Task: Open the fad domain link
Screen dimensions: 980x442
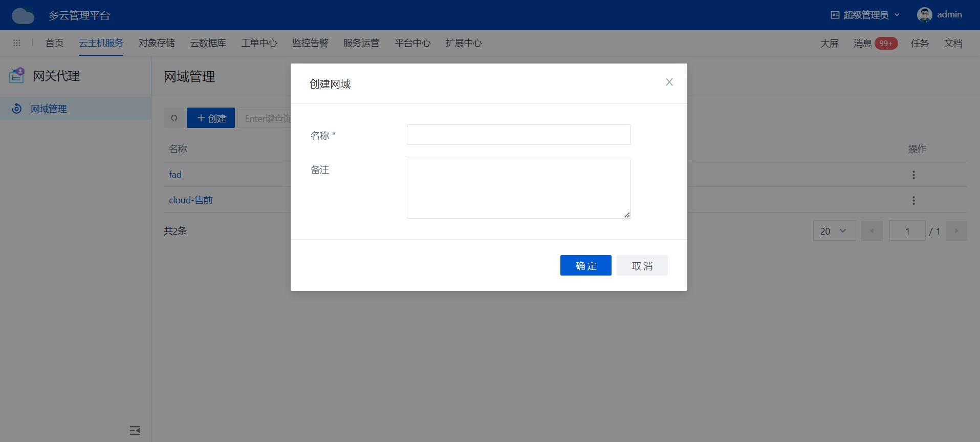Action: pos(175,175)
